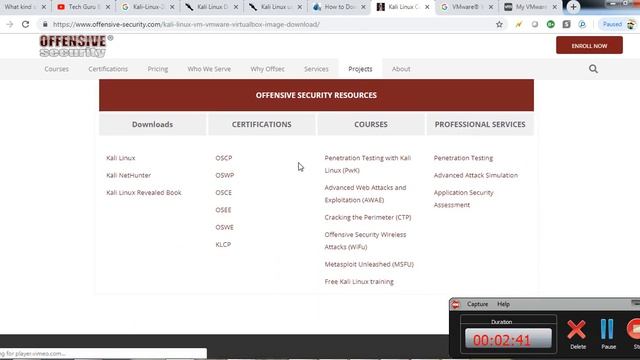Click the Delete red X in recorder
Screen dimensions: 640x360
tap(577, 334)
